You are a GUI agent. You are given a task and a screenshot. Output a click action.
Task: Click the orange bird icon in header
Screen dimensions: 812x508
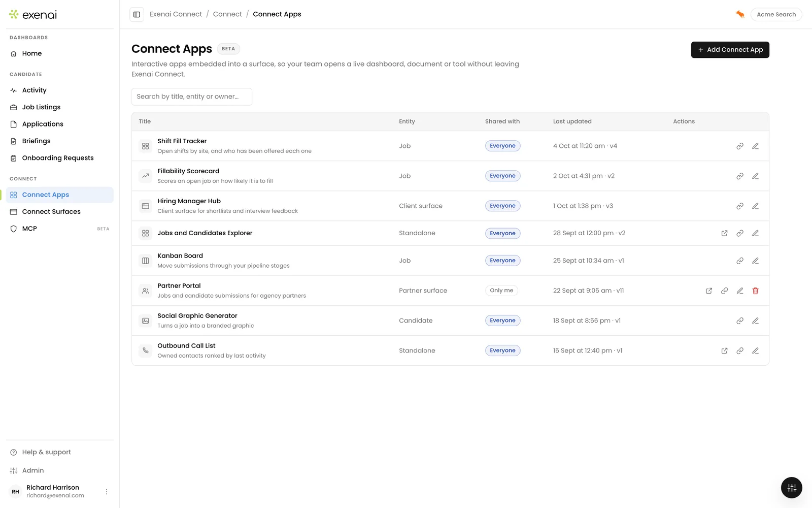tap(740, 14)
